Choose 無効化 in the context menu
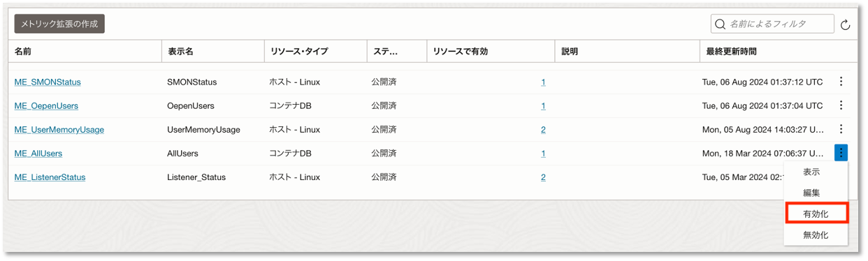The width and height of the screenshot is (868, 261). click(816, 235)
